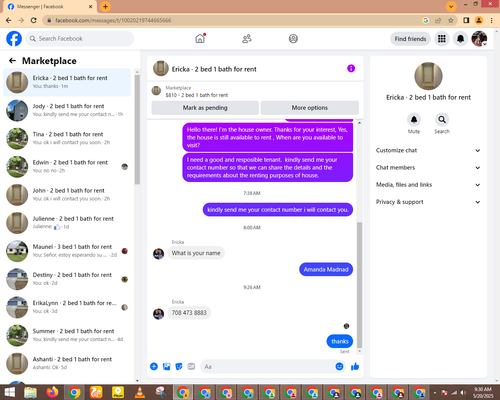Click the sent 'thanks' message bubble
The height and width of the screenshot is (400, 500).
(340, 341)
